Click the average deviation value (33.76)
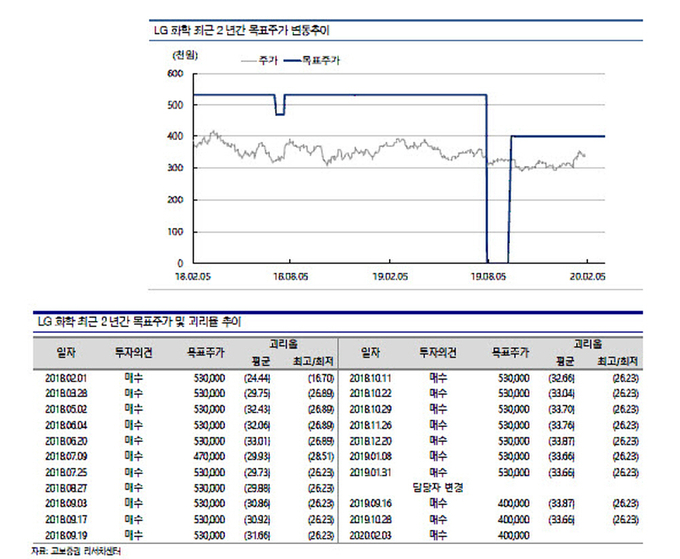The height and width of the screenshot is (559, 680). click(x=562, y=425)
